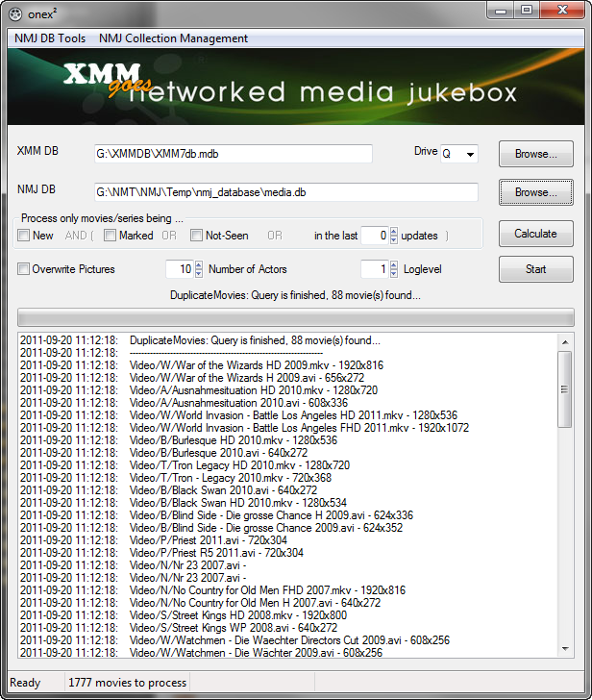592x700 pixels.
Task: Maximize the onex window
Action: coord(527,10)
